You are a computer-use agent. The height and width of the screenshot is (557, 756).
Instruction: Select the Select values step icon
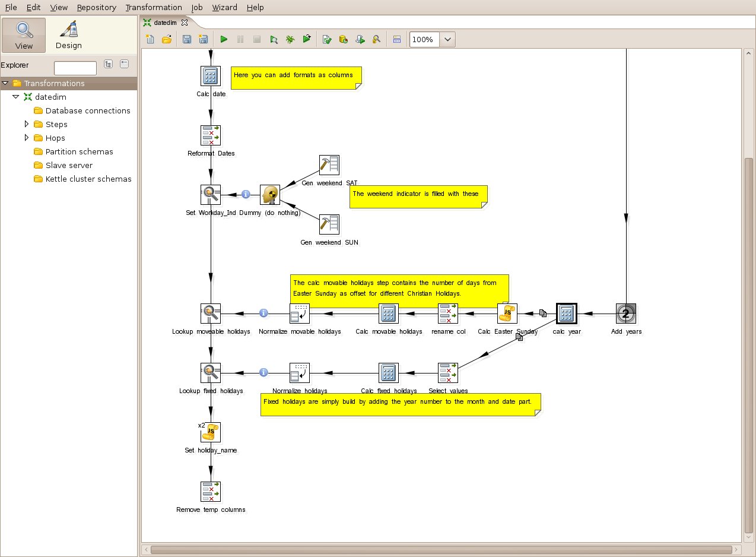pyautogui.click(x=448, y=372)
